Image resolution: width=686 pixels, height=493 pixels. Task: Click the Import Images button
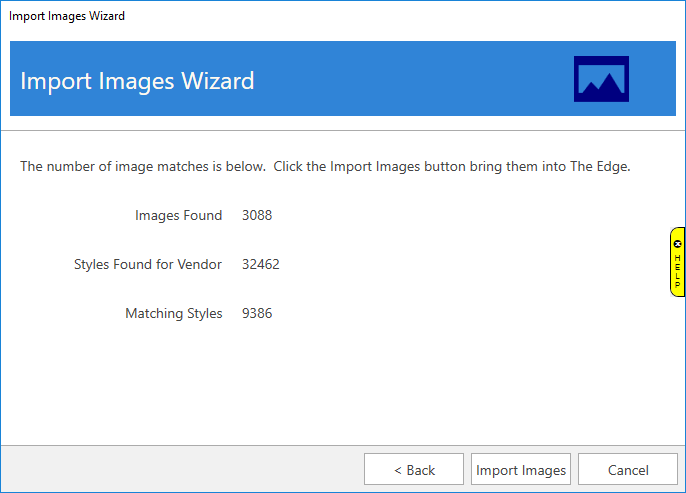(x=521, y=470)
